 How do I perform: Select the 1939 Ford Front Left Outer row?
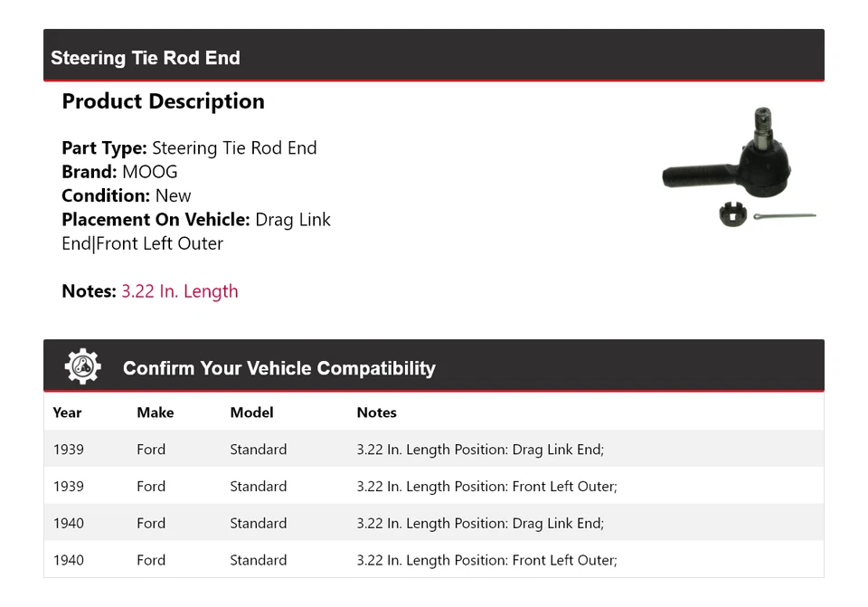pos(434,487)
